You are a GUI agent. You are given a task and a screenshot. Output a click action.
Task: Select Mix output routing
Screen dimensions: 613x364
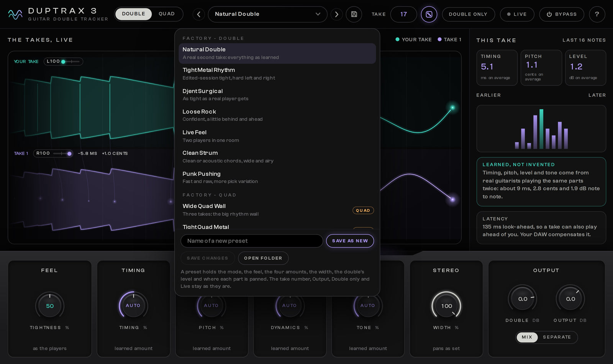(x=527, y=337)
